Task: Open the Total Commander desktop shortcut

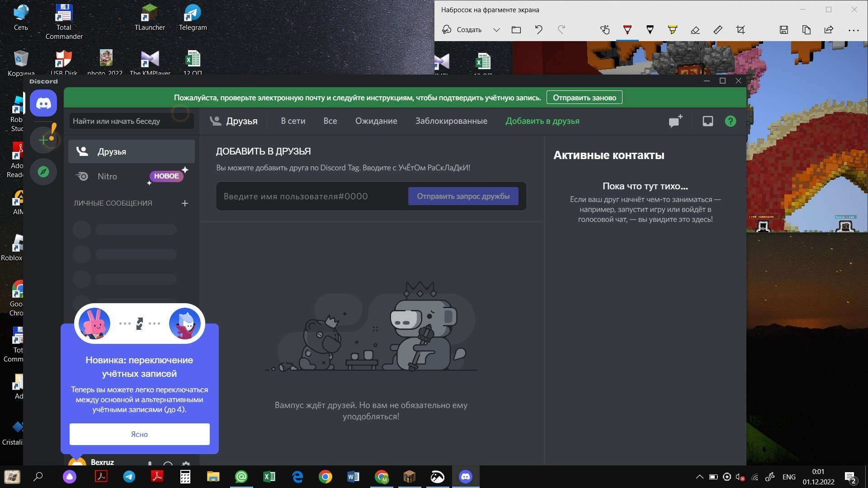Action: point(64,22)
